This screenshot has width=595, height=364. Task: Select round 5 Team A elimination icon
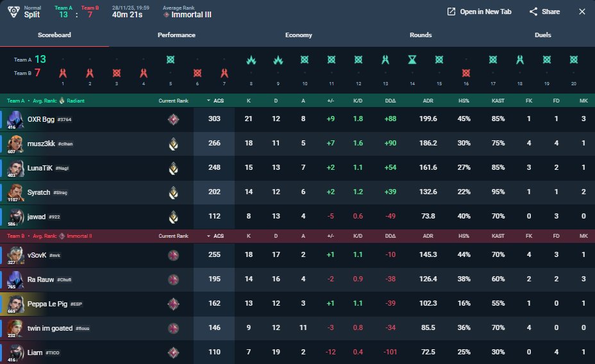(171, 60)
